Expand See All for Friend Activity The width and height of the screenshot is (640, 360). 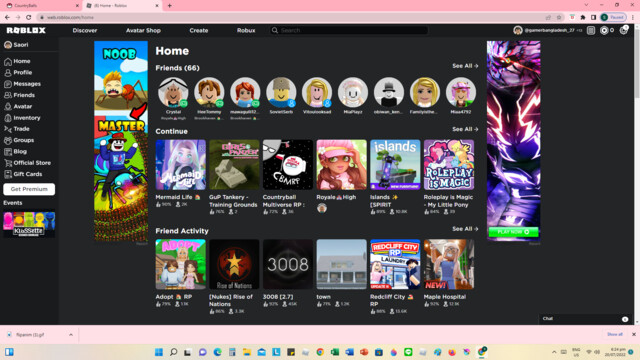(x=465, y=229)
